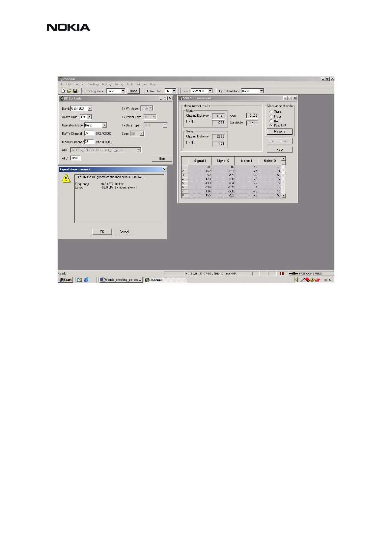The width and height of the screenshot is (392, 555).
Task: Open the toolbar Active Unit dropdown
Action: tap(174, 91)
